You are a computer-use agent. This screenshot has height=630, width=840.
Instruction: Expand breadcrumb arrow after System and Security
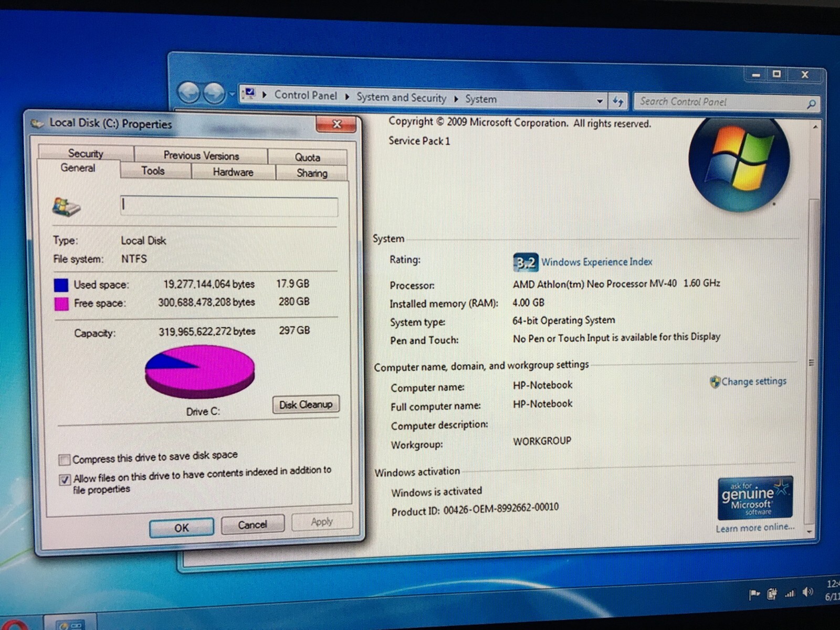(456, 99)
